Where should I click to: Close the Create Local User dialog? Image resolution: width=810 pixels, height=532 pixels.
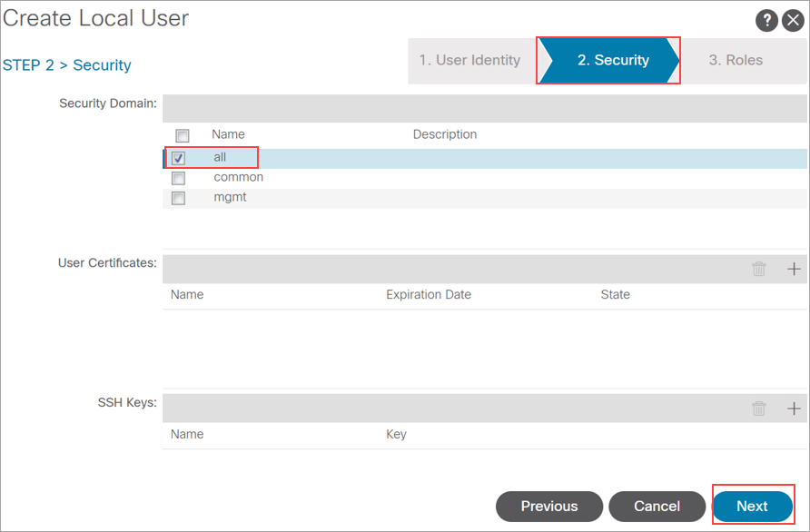click(x=795, y=20)
